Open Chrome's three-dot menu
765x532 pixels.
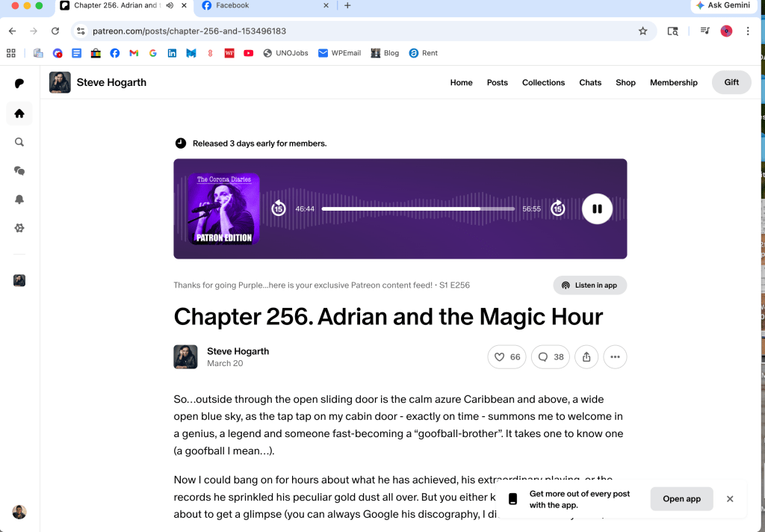tap(748, 31)
